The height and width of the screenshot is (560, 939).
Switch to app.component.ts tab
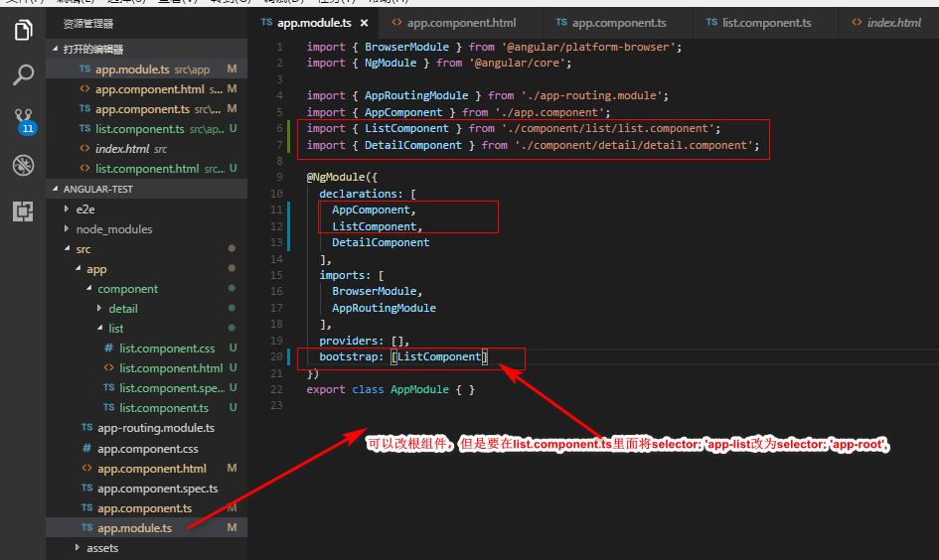(x=619, y=23)
